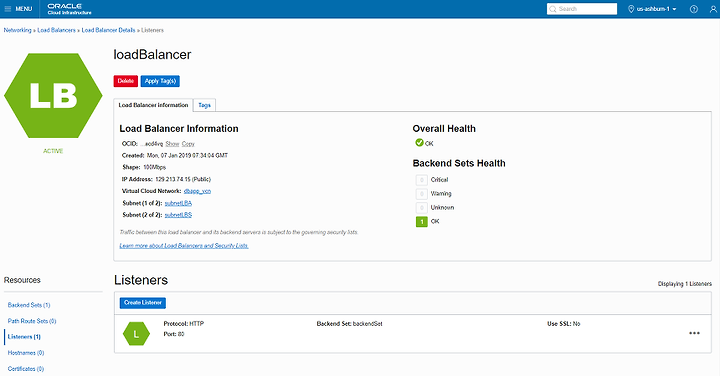This screenshot has height=376, width=720.
Task: Go to Load Balancers breadcrumb link
Action: click(56, 30)
